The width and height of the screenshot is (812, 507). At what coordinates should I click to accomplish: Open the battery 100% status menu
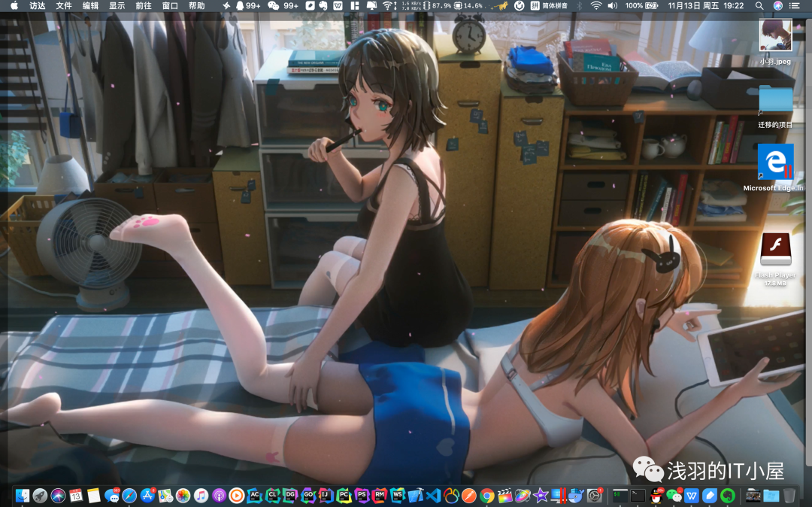[x=641, y=6]
